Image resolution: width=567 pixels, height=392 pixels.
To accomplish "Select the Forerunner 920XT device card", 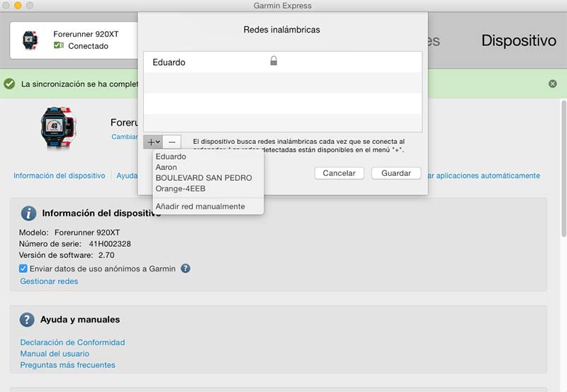I will click(x=74, y=40).
